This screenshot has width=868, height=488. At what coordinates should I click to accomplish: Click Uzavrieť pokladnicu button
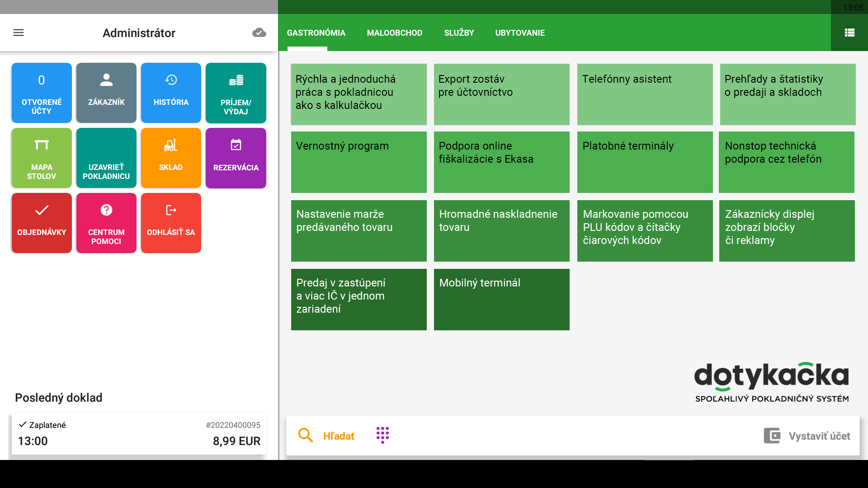coord(106,158)
